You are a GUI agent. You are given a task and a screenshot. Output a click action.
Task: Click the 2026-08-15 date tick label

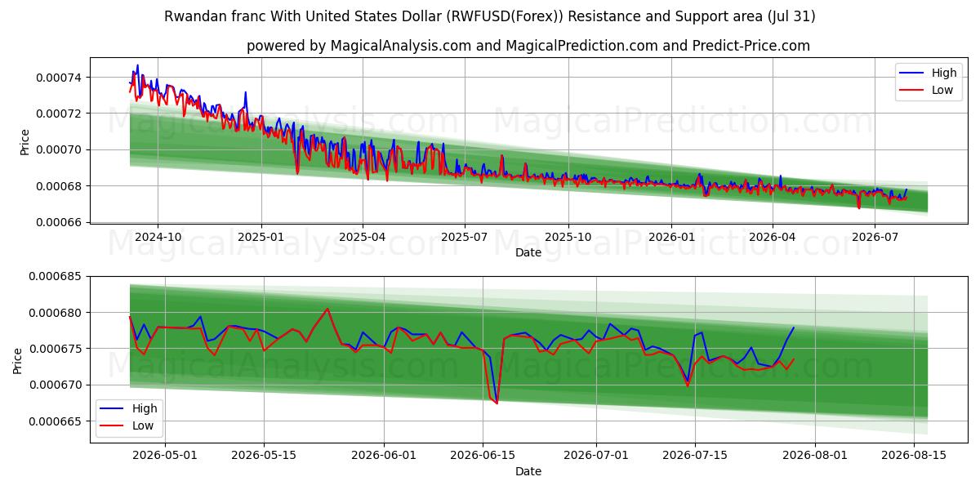914,455
